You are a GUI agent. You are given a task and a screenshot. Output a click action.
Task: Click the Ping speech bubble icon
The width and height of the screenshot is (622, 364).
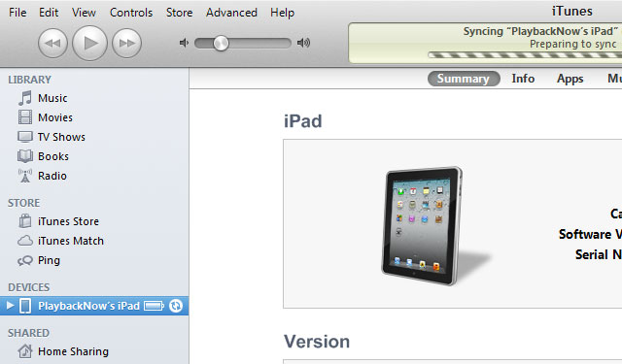pyautogui.click(x=25, y=260)
